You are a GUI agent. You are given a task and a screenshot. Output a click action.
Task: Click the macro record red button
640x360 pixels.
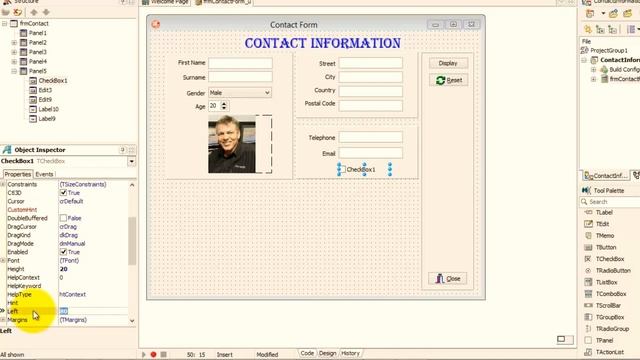(x=153, y=354)
